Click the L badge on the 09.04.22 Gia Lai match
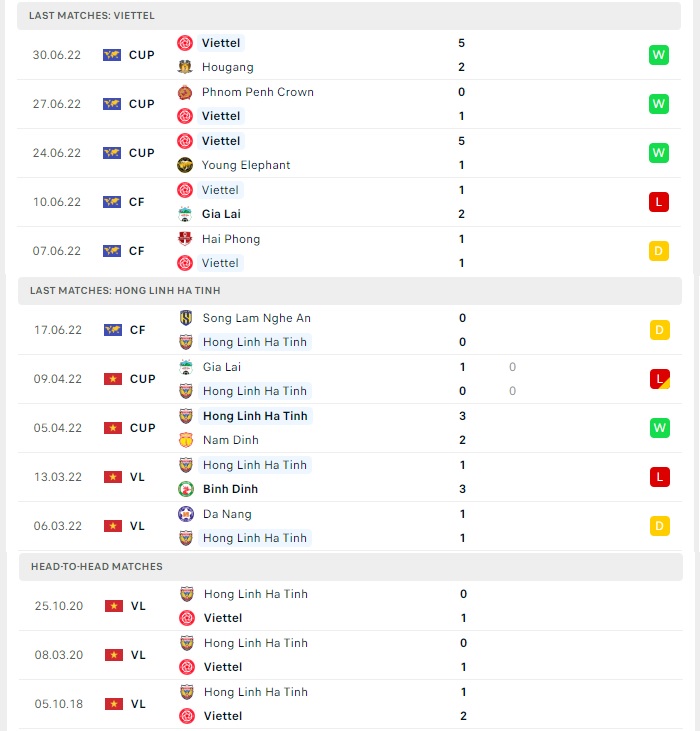Screen dimensions: 700x731 click(x=659, y=379)
